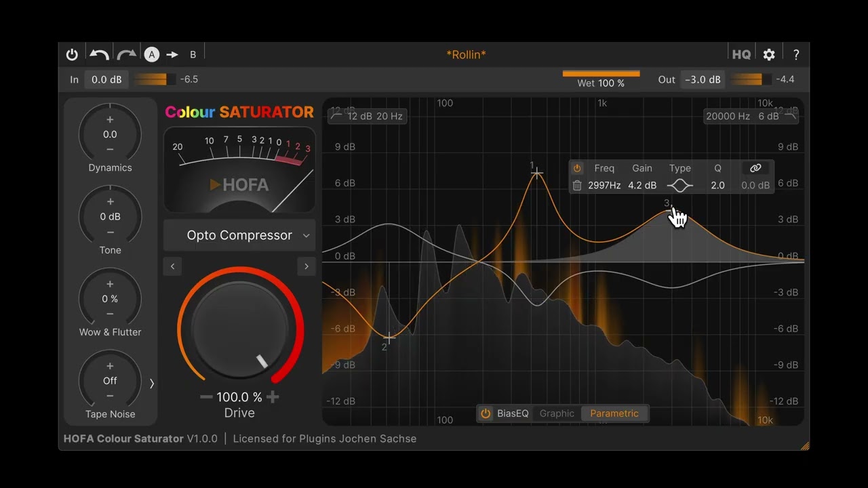Click the Drive value 100.0 %
868x488 pixels.
point(239,397)
